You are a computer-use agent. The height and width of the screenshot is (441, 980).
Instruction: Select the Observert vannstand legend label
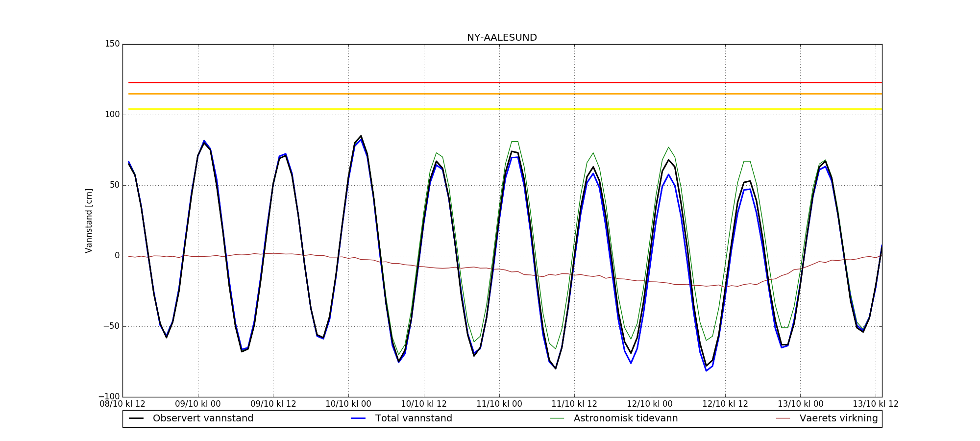203,418
